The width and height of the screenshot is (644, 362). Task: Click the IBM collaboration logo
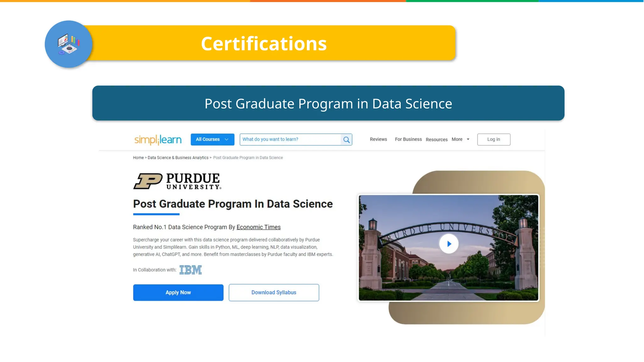[x=191, y=270]
